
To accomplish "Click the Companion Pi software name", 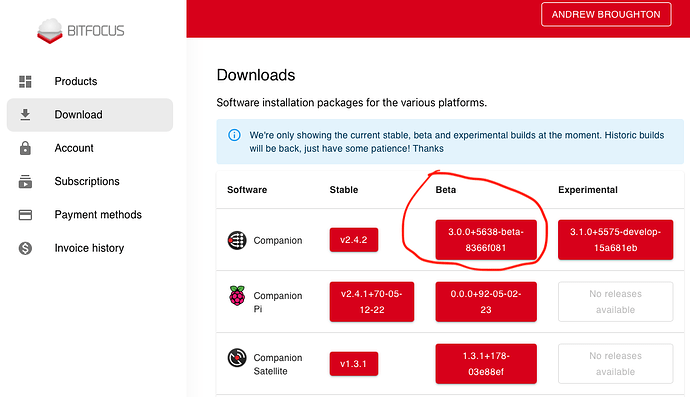I will (x=278, y=302).
